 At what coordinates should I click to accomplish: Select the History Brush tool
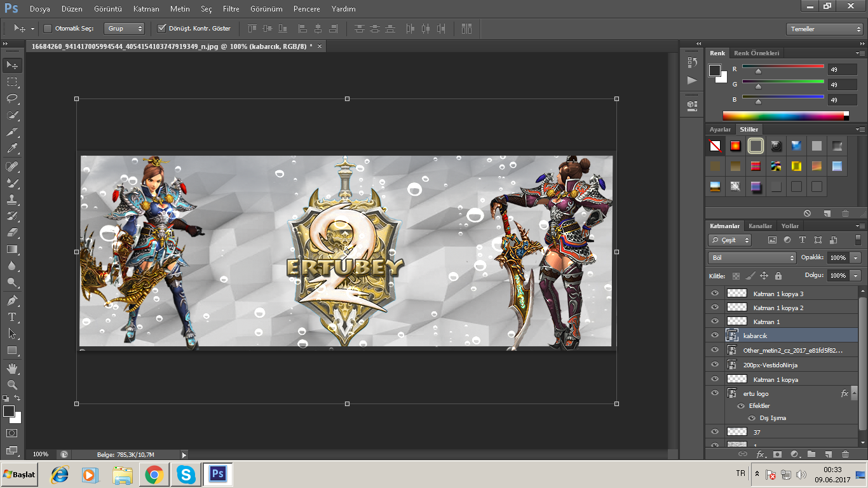click(x=12, y=216)
